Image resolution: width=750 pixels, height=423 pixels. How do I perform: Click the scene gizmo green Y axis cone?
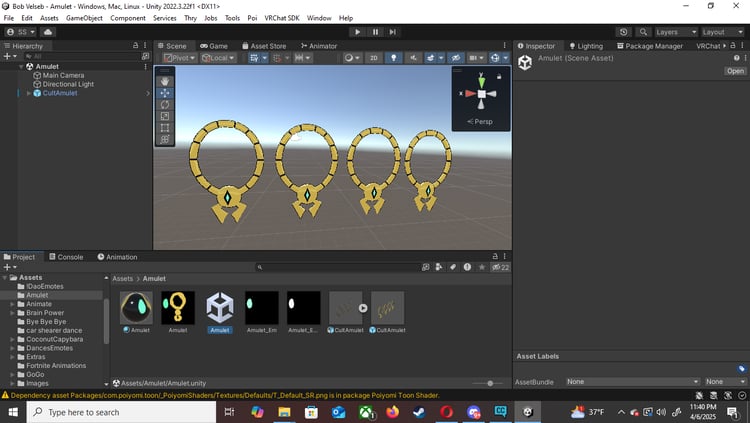click(481, 81)
